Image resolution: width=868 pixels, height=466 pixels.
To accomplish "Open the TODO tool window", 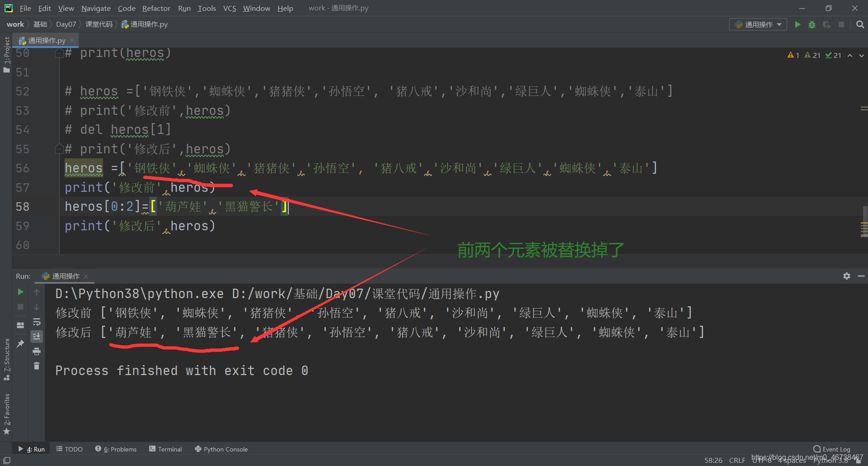I will (x=70, y=449).
